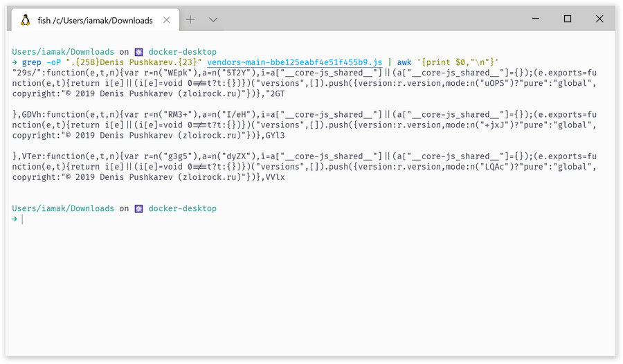
Task: Close the fish terminal tab
Action: coord(167,20)
